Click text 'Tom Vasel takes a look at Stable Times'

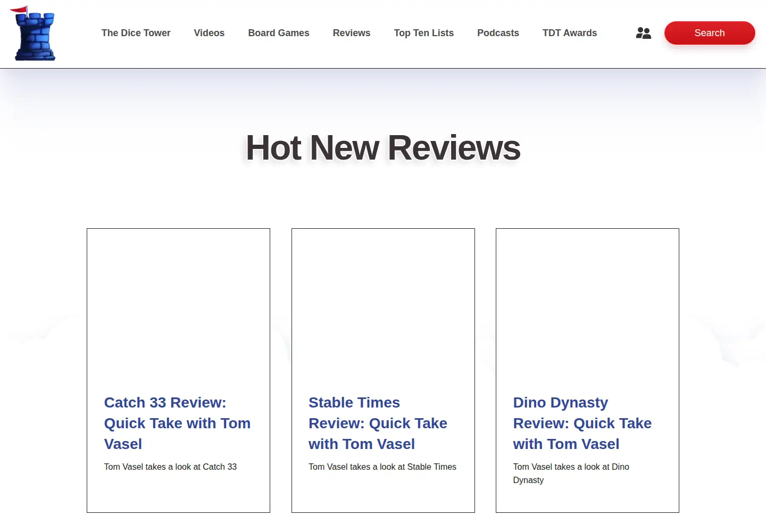click(382, 467)
